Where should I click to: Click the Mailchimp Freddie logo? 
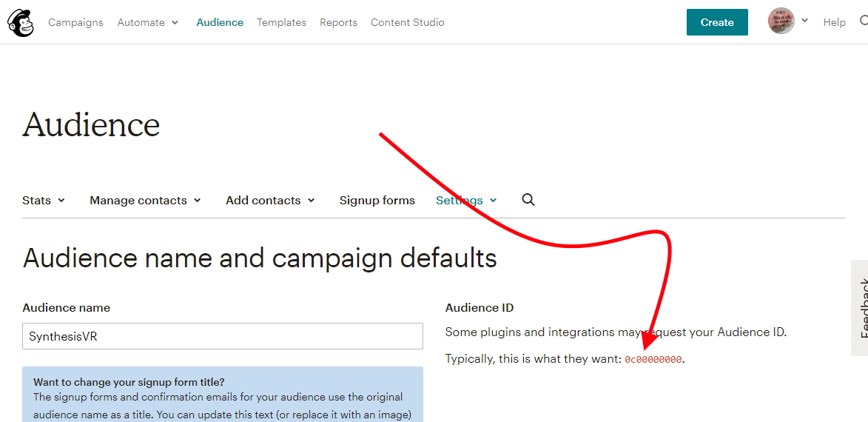click(x=21, y=23)
